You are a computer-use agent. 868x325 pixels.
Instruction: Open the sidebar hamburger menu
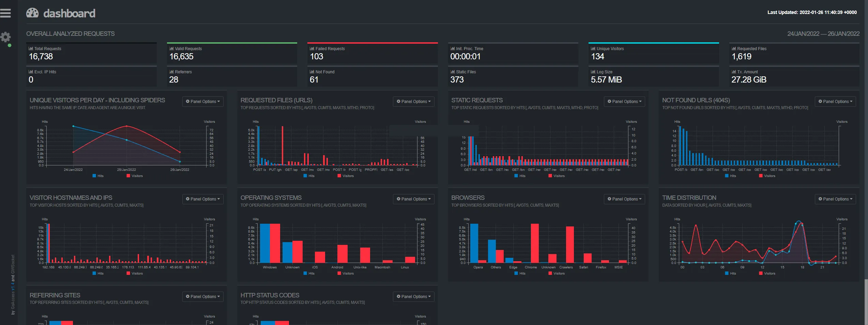click(5, 13)
